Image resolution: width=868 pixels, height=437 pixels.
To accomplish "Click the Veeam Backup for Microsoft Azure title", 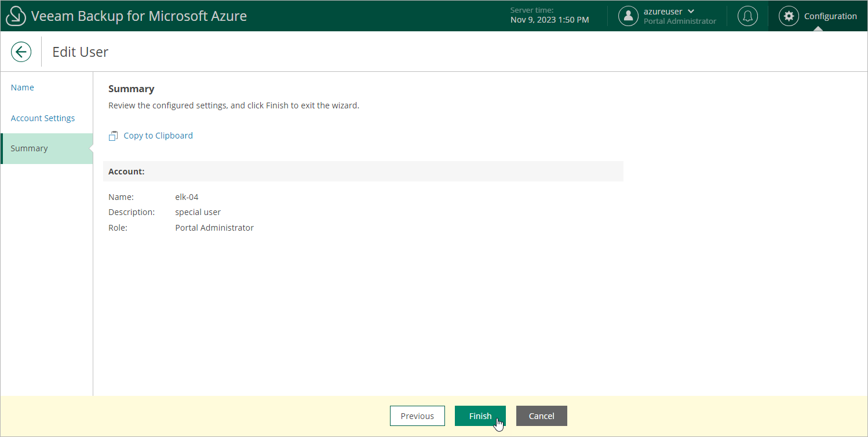I will 139,16.
